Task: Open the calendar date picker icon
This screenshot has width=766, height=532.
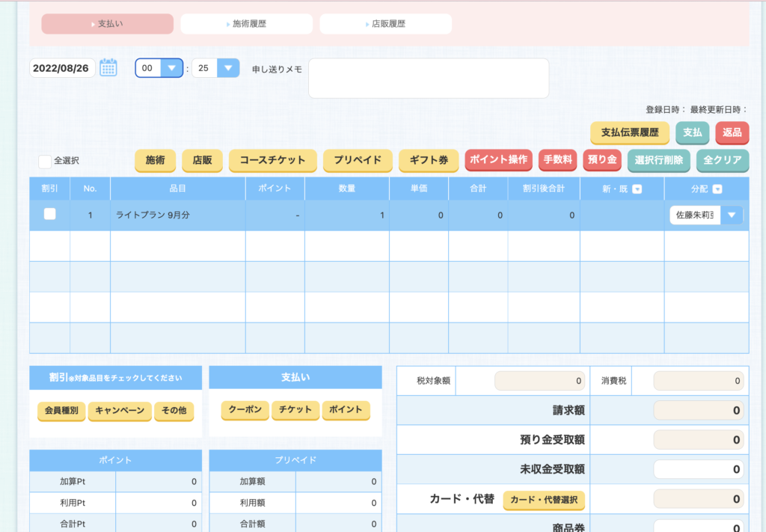Action: pyautogui.click(x=108, y=68)
